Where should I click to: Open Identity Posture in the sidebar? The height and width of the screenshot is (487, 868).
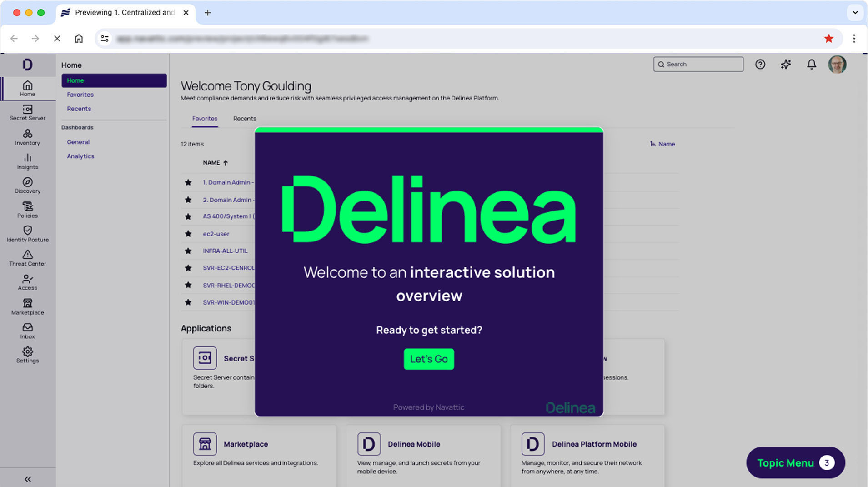(x=27, y=234)
